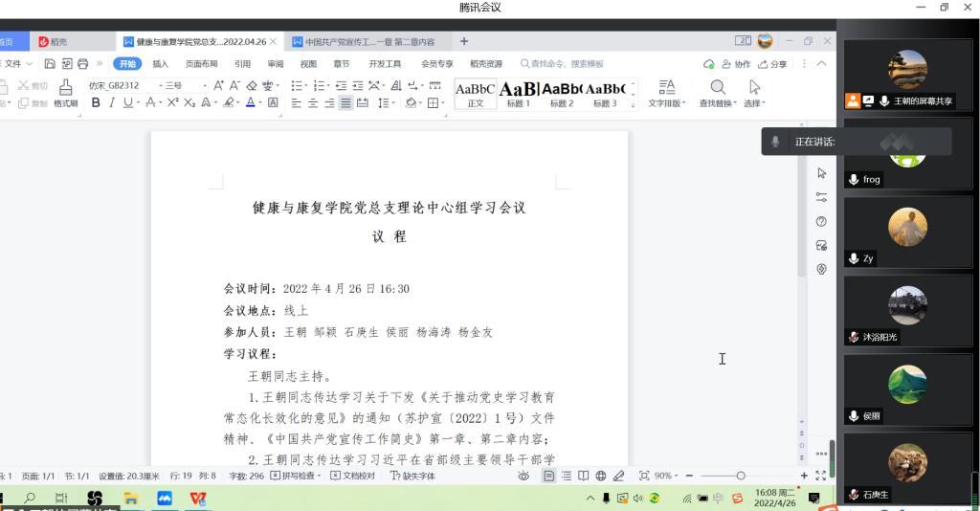Open the font size dropdown 三号
This screenshot has width=980, height=511.
pos(184,85)
